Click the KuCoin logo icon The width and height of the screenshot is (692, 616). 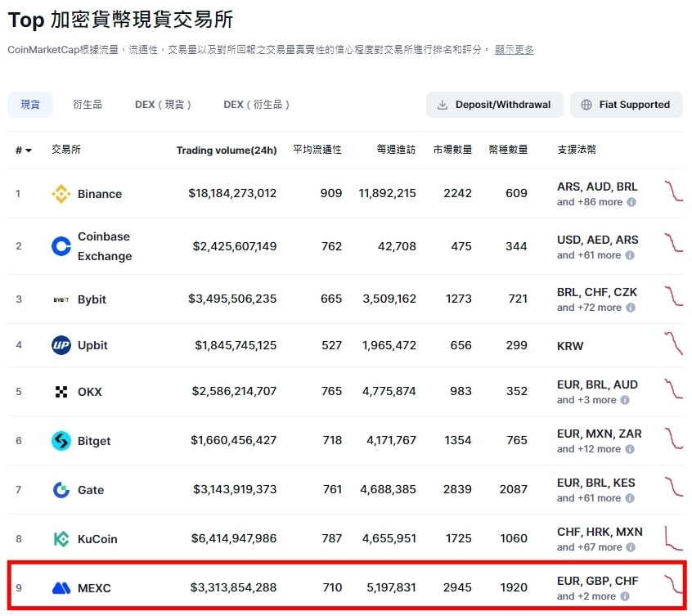(61, 539)
